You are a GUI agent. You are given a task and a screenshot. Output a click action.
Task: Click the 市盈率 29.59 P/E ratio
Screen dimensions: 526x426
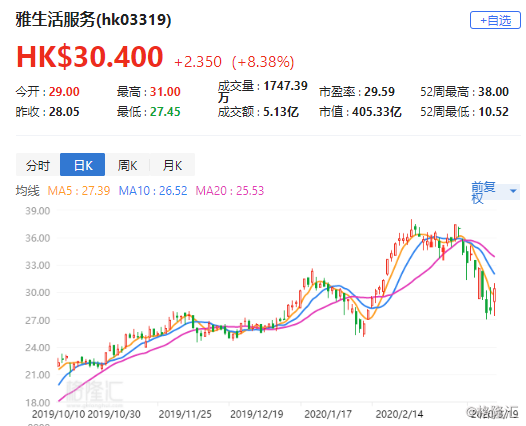357,92
